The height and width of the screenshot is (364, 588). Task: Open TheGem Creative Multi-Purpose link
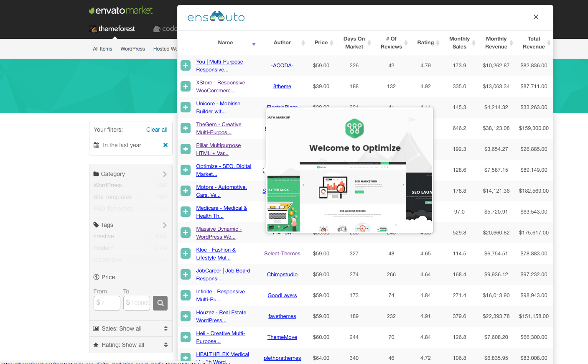219,128
